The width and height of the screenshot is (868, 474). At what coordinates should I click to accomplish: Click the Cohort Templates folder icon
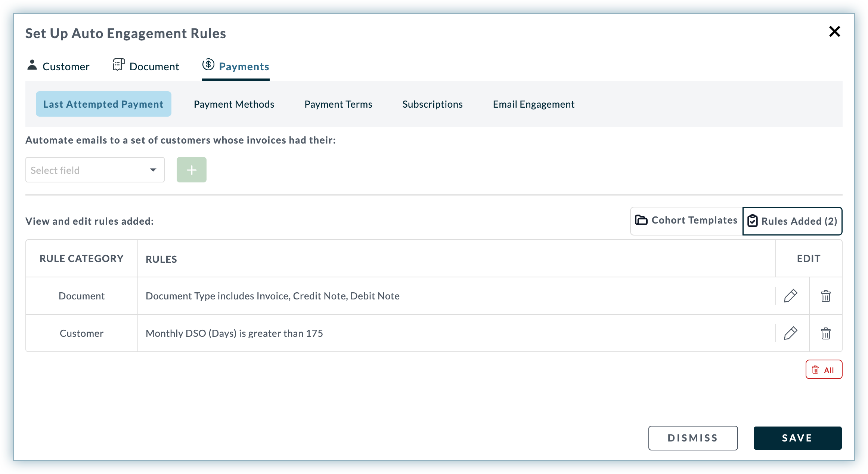[641, 220]
